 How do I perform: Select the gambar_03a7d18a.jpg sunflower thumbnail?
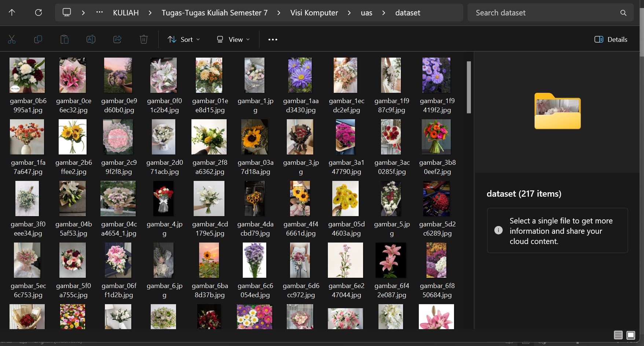(x=254, y=137)
